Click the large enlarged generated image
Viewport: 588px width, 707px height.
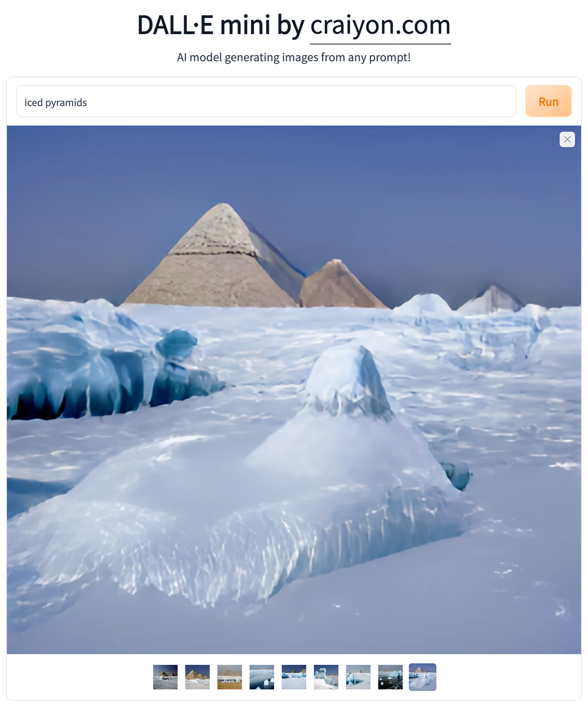pos(294,390)
